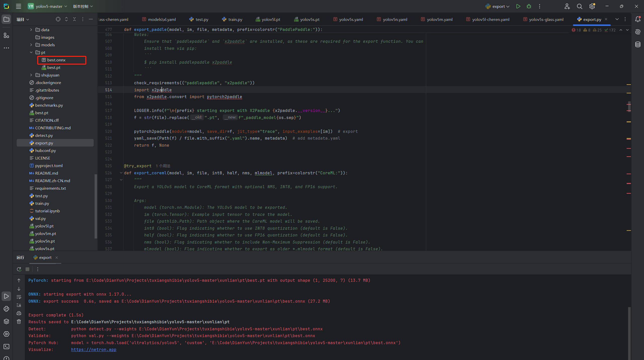Start the Debug bug icon
Screen dimensions: 644x360
(x=529, y=6)
